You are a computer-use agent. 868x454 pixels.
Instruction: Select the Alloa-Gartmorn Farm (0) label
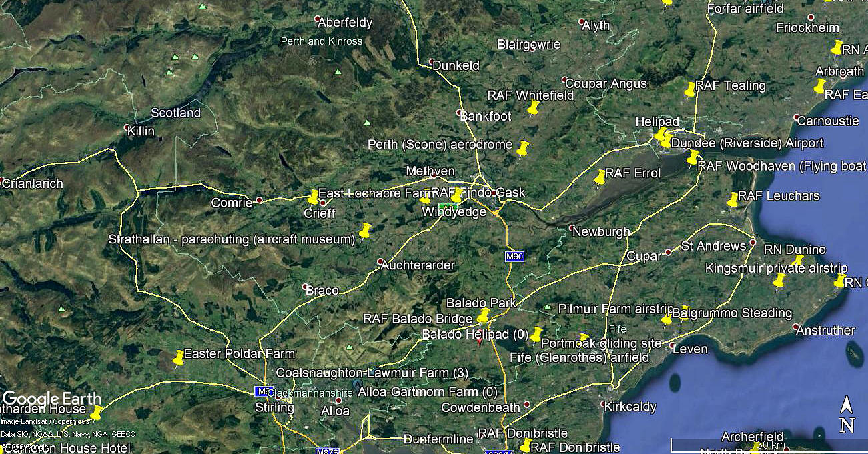click(x=428, y=392)
